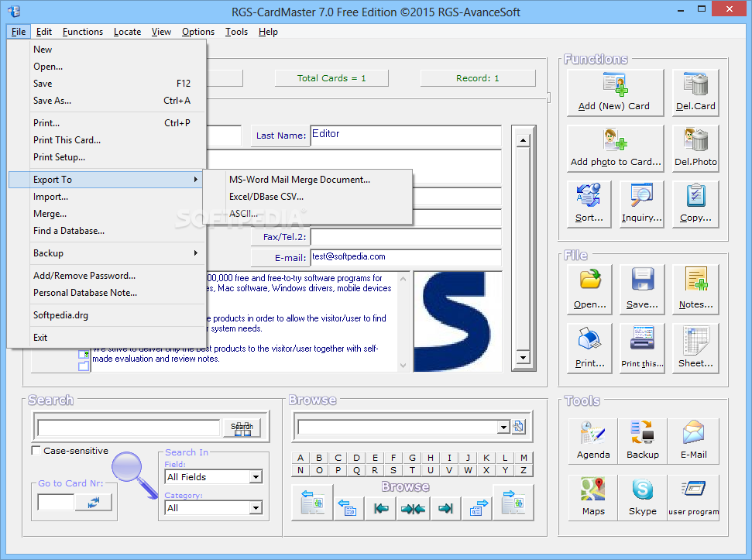Click into the Search text field
Screen dimensions: 752x560
(129, 428)
